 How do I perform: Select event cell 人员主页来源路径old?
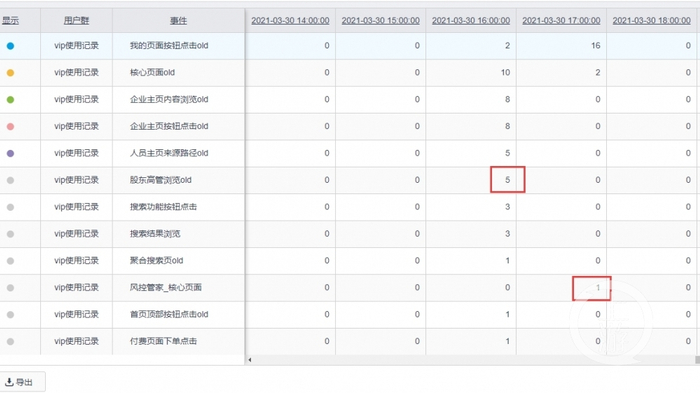[169, 153]
